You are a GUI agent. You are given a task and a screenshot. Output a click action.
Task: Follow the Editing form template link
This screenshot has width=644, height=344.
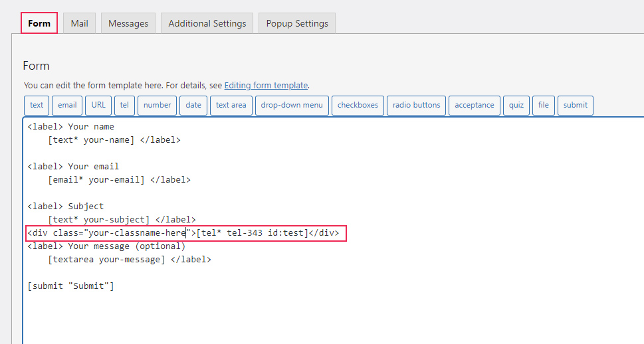click(x=266, y=85)
